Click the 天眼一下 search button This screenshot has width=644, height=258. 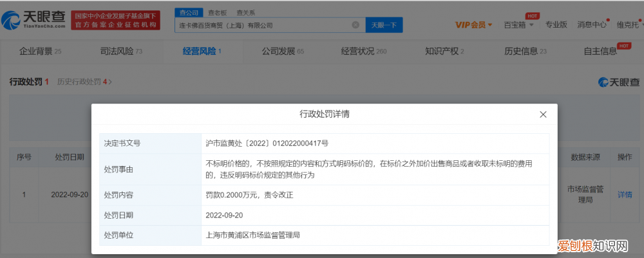pyautogui.click(x=384, y=25)
